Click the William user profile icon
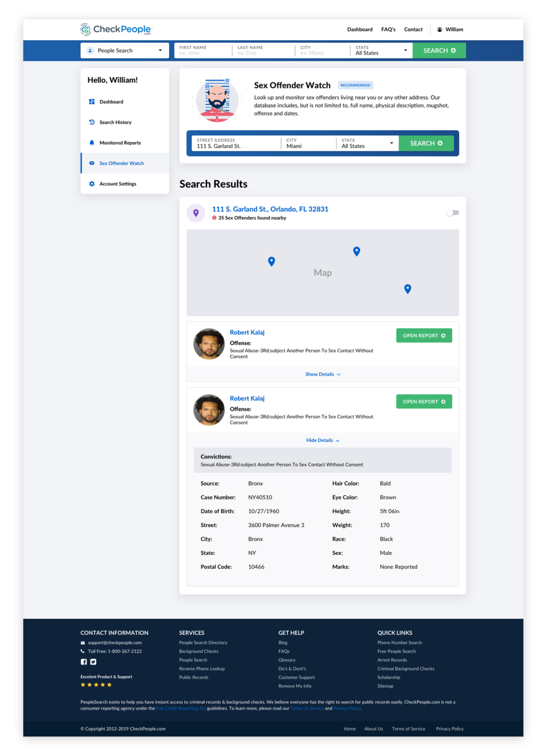 (440, 29)
